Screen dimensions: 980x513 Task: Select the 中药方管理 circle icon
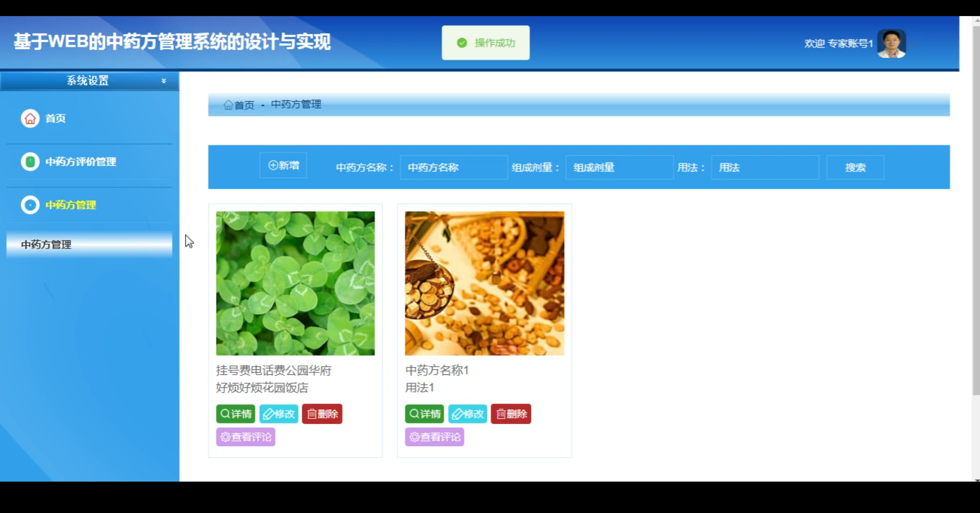tap(30, 205)
